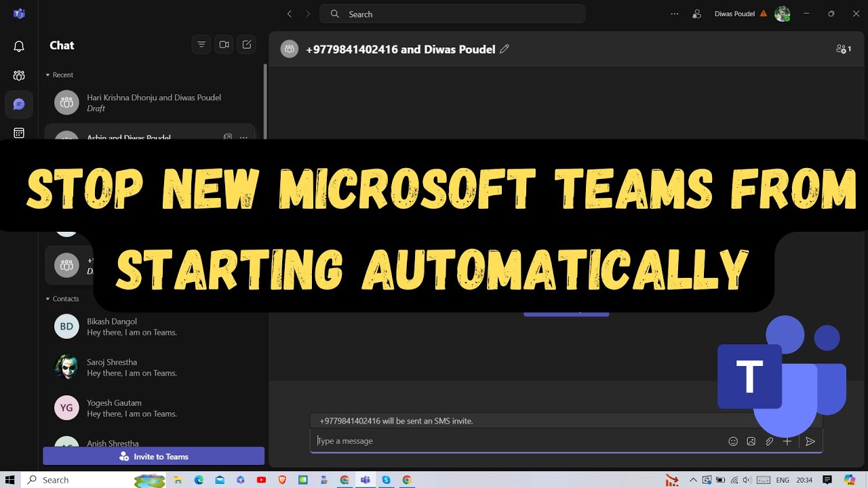868x488 pixels.
Task: View the chat participants count icon
Action: [x=844, y=49]
